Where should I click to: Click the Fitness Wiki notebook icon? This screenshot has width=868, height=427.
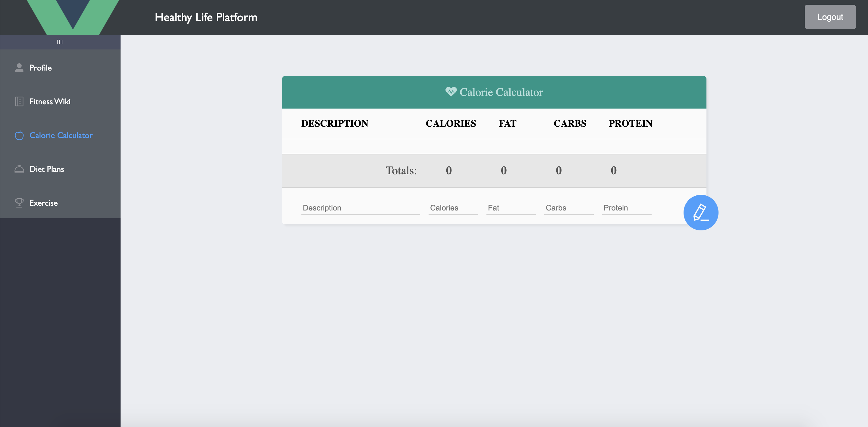pyautogui.click(x=19, y=101)
